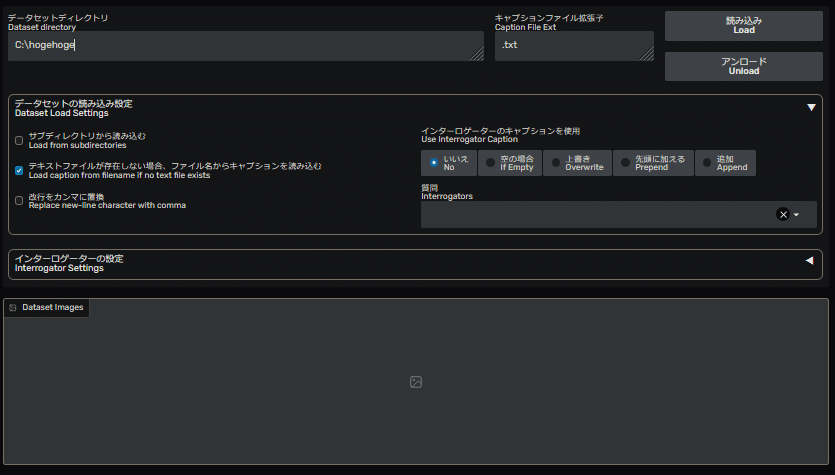Click the Use Interrogator Caption label

[501, 135]
